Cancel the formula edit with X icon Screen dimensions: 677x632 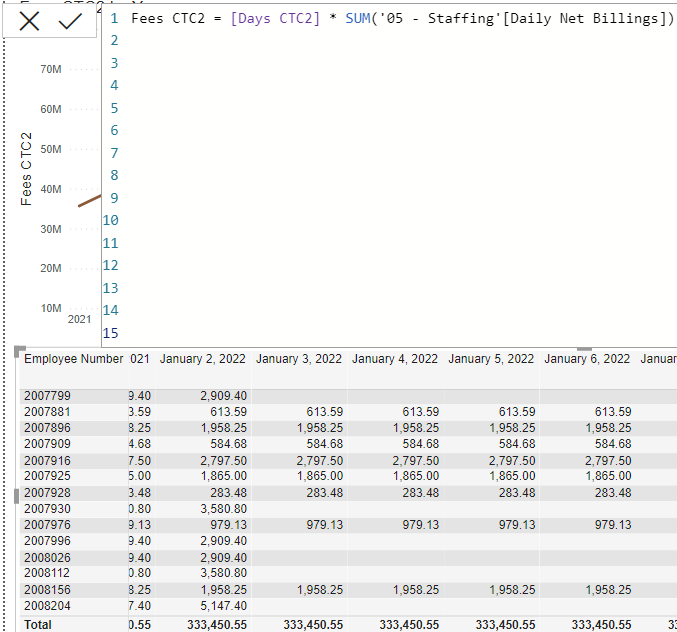pyautogui.click(x=29, y=21)
